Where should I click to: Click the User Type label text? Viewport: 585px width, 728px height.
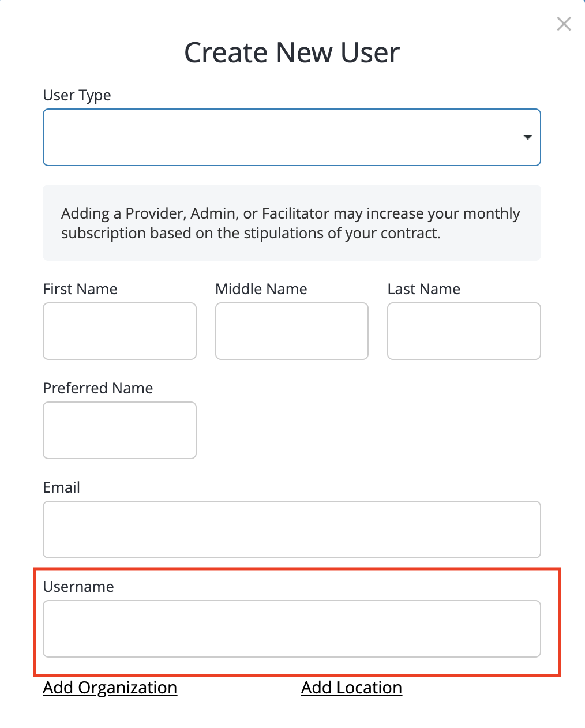[77, 95]
